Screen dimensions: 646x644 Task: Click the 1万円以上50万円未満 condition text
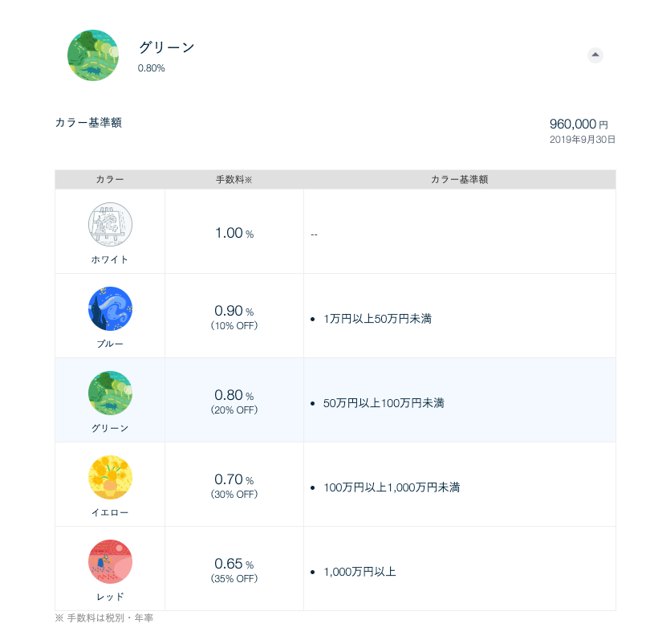(377, 319)
